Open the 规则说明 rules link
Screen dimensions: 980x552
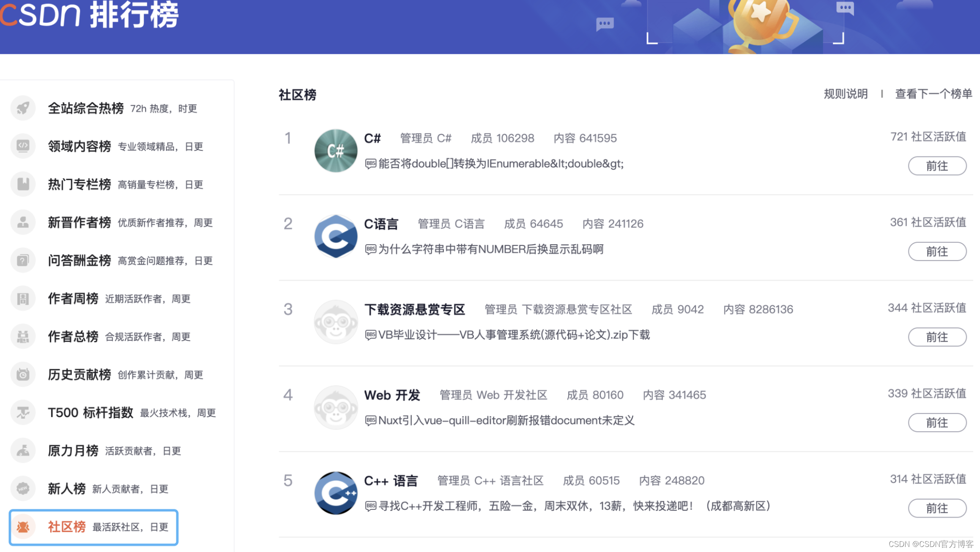(846, 94)
